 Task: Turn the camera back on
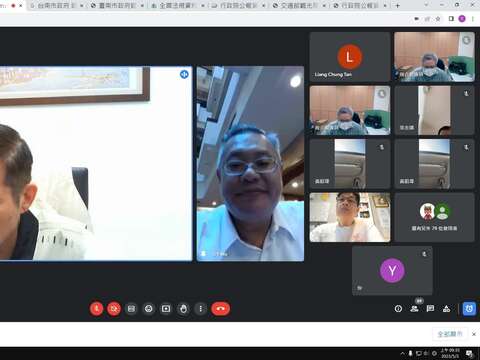114,309
